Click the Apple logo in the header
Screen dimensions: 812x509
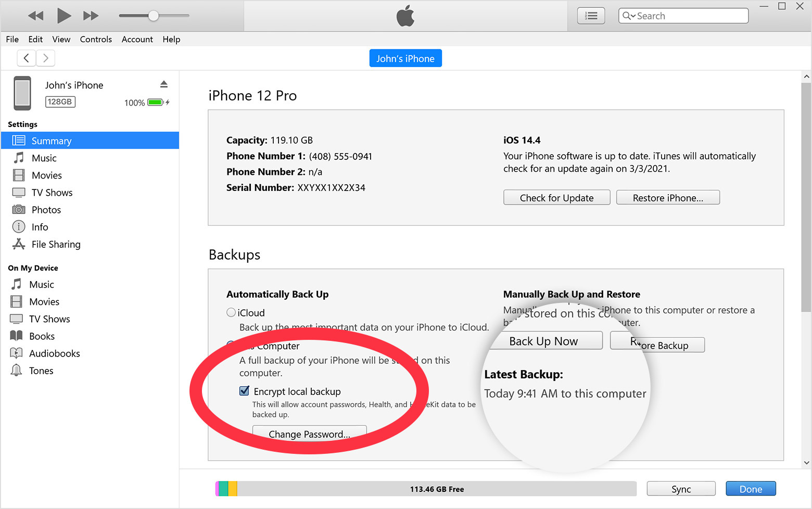click(405, 16)
